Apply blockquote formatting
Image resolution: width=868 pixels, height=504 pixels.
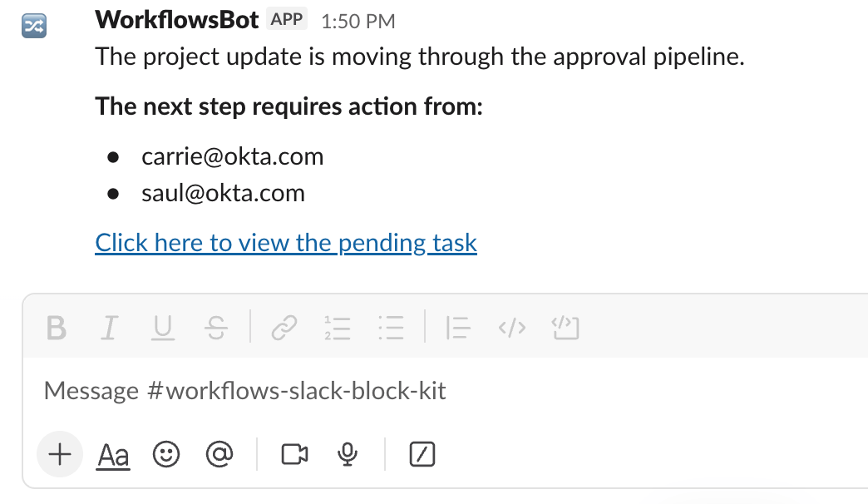[x=458, y=329]
